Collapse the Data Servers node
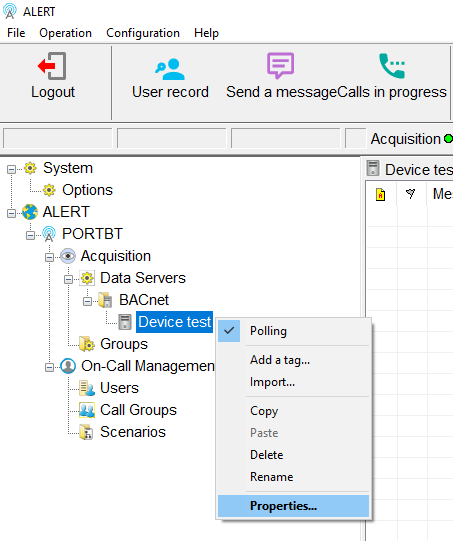The height and width of the screenshot is (541, 453). click(x=68, y=279)
